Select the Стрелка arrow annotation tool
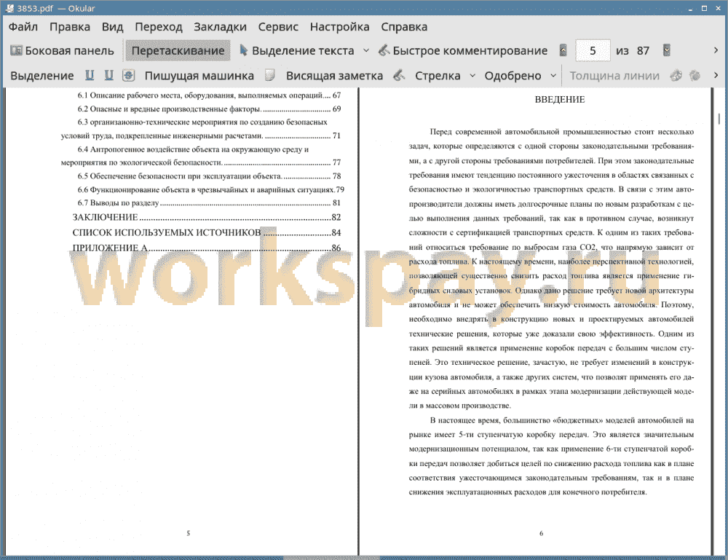This screenshot has height=560, width=728. (x=438, y=76)
